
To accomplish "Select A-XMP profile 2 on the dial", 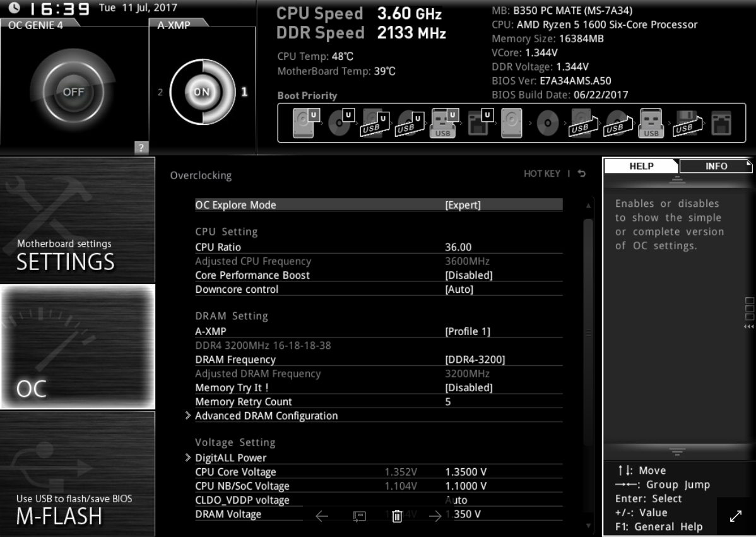I will click(x=160, y=92).
